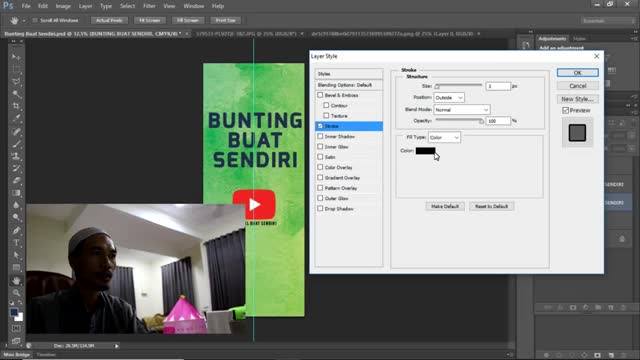Click the Make Default button

tap(445, 207)
